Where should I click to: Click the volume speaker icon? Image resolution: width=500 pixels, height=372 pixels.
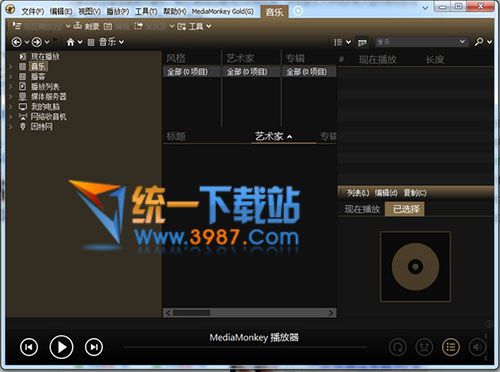point(477,347)
